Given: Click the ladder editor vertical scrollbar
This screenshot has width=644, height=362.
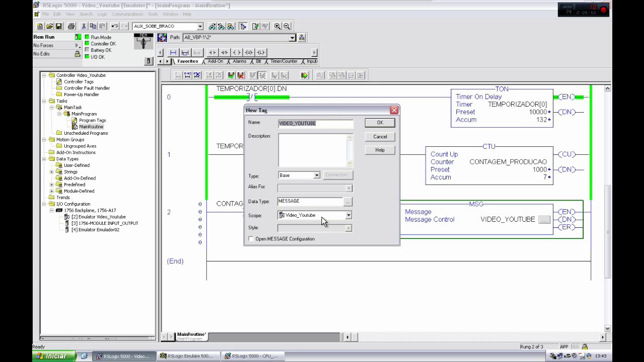Looking at the screenshot, I should [607, 208].
